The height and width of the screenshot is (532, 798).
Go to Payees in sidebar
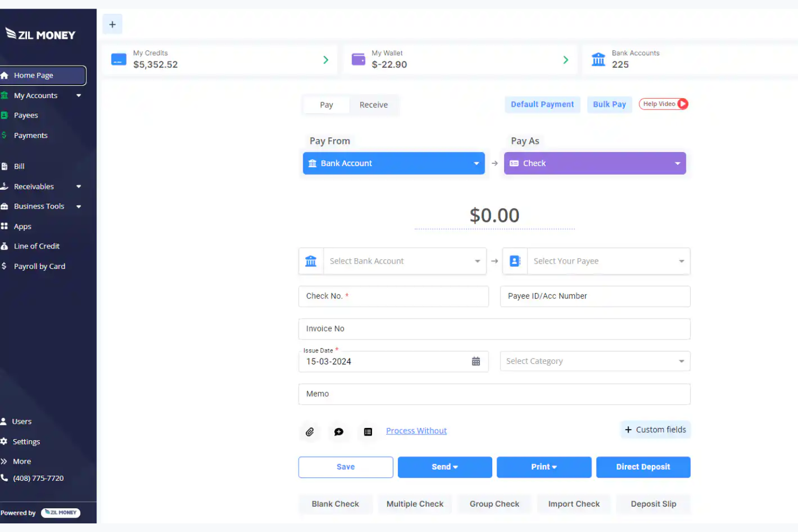click(26, 115)
